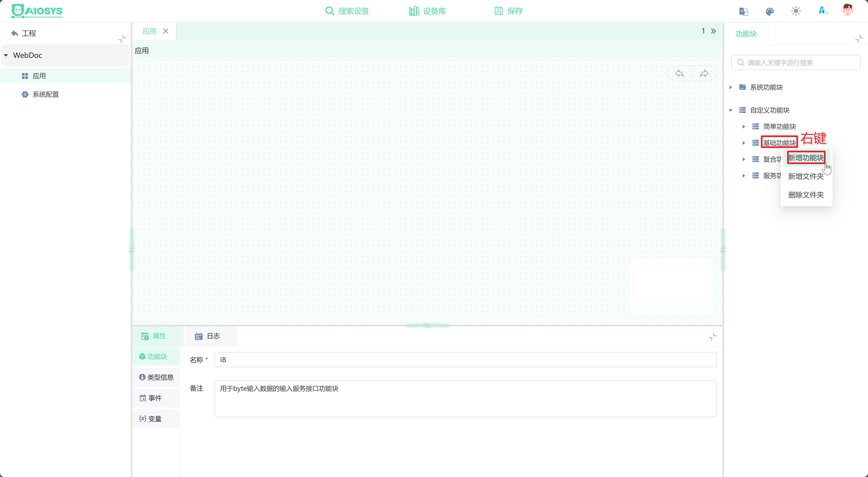
Task: Click the double-chevron tab overflow button
Action: click(x=713, y=31)
